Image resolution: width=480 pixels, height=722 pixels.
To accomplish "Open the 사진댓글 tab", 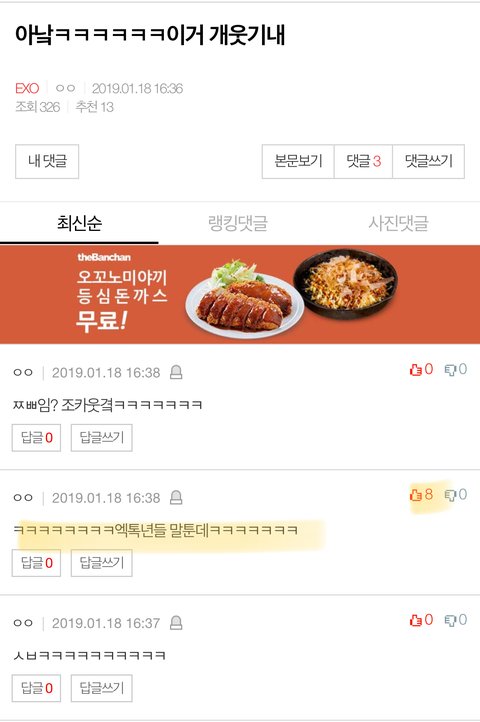I will tap(398, 223).
